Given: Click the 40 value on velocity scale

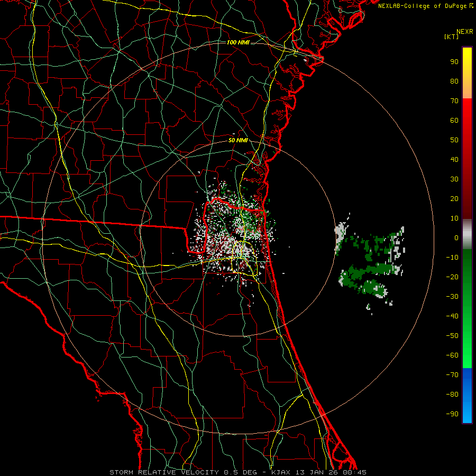Looking at the screenshot, I should 454,160.
